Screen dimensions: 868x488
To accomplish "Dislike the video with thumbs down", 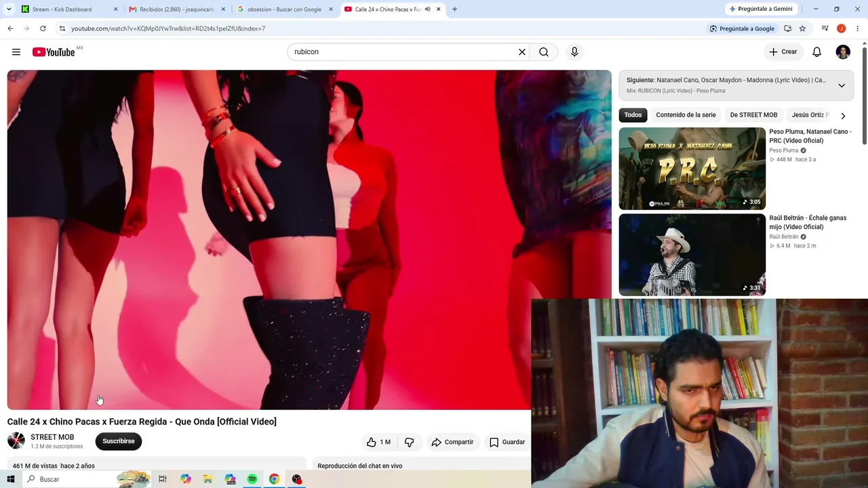I will coord(410,442).
